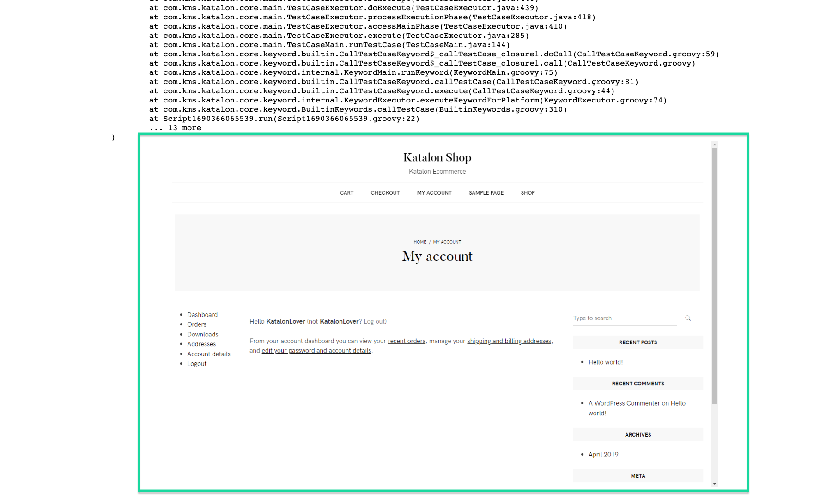Viewport: 826px width, 504px height.
Task: Open the SHOP navigation item
Action: pos(527,192)
